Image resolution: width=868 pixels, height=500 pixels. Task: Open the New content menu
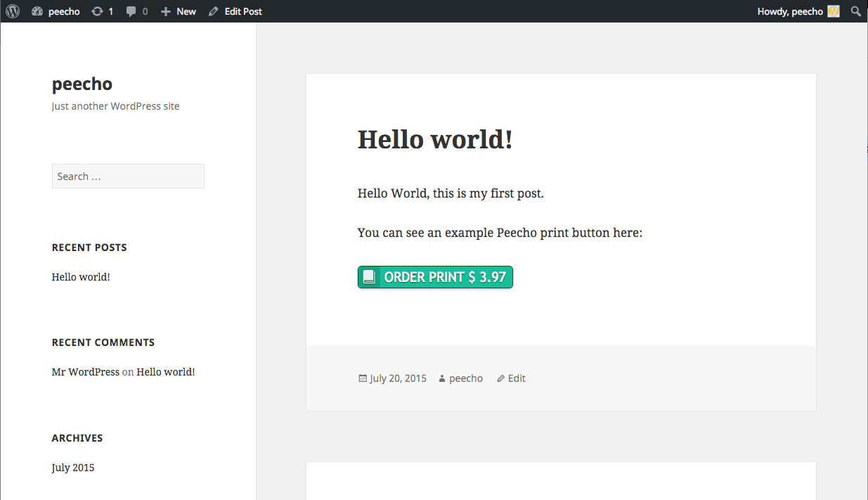click(x=179, y=11)
